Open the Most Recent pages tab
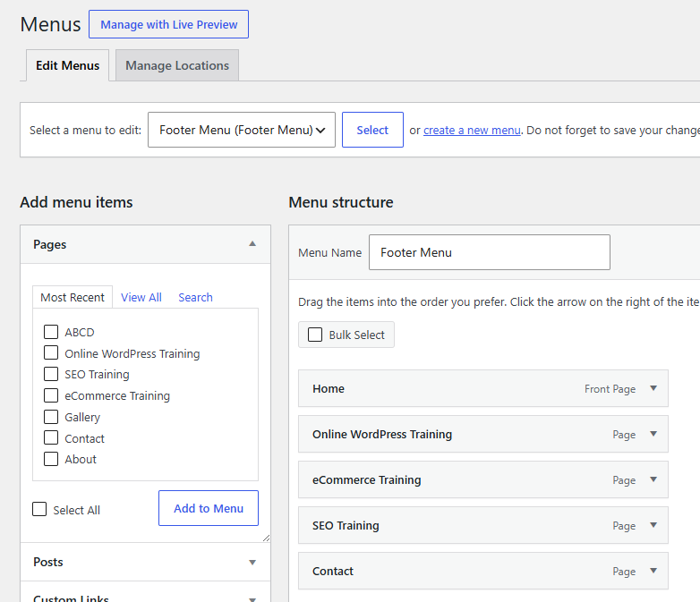The height and width of the screenshot is (602, 700). pos(73,297)
